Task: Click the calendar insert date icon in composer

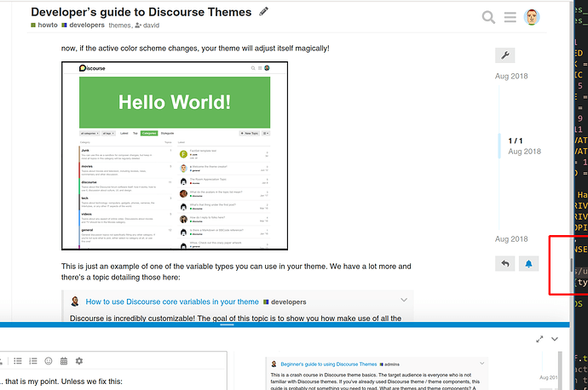Action: tap(64, 361)
